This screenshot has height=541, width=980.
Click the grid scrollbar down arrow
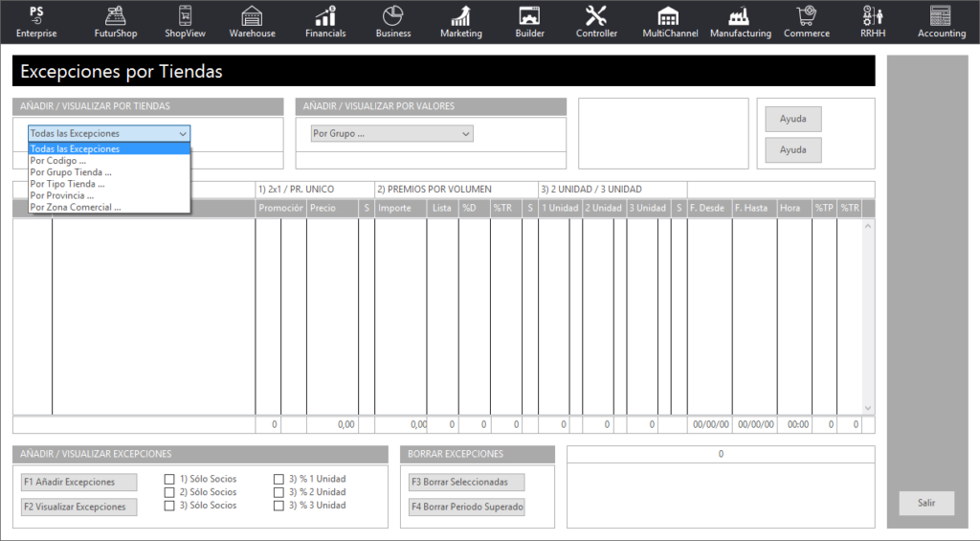coord(868,408)
